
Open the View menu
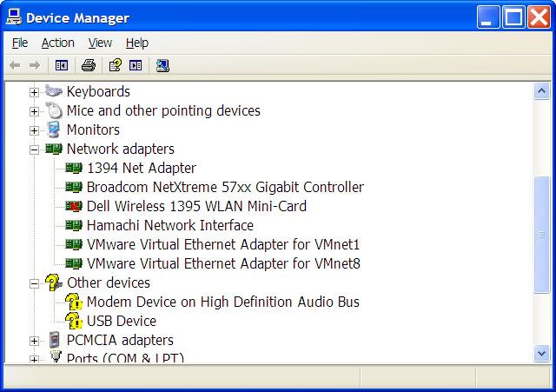pos(100,43)
